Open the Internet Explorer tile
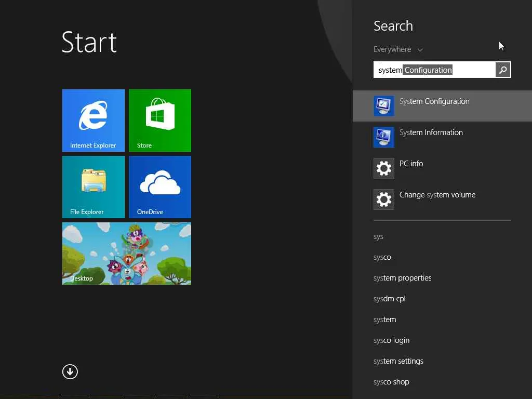This screenshot has width=532, height=399. pos(94,121)
